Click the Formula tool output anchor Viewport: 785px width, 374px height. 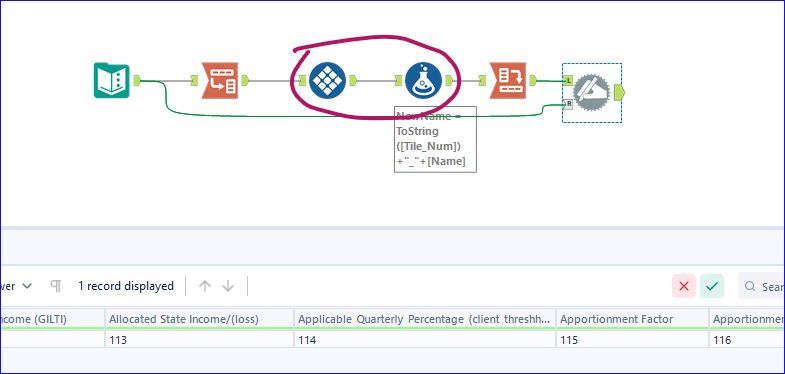450,80
